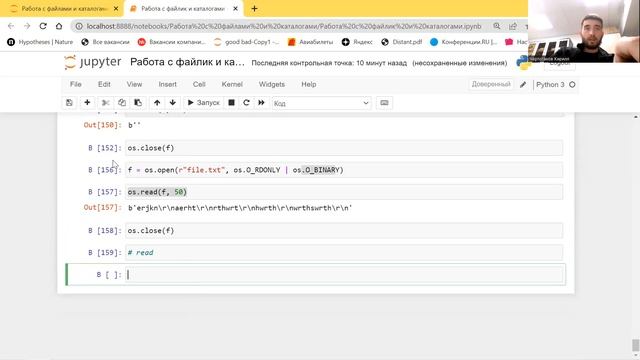Viewport: 640px width, 360px height.
Task: Open the cell type dropdown Код
Action: click(x=322, y=103)
